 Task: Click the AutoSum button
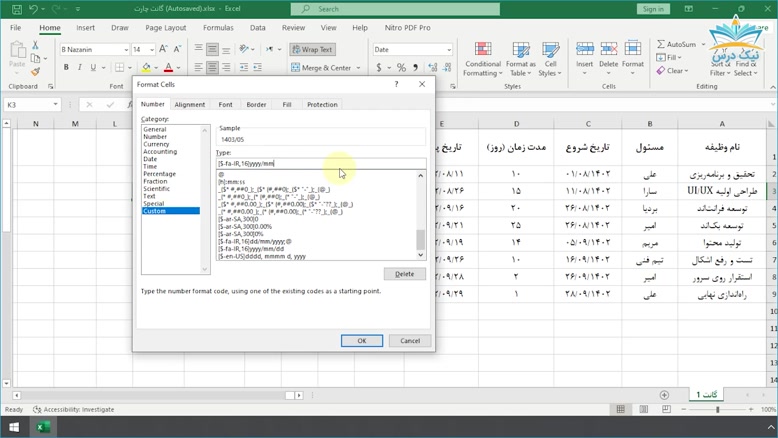click(x=676, y=44)
